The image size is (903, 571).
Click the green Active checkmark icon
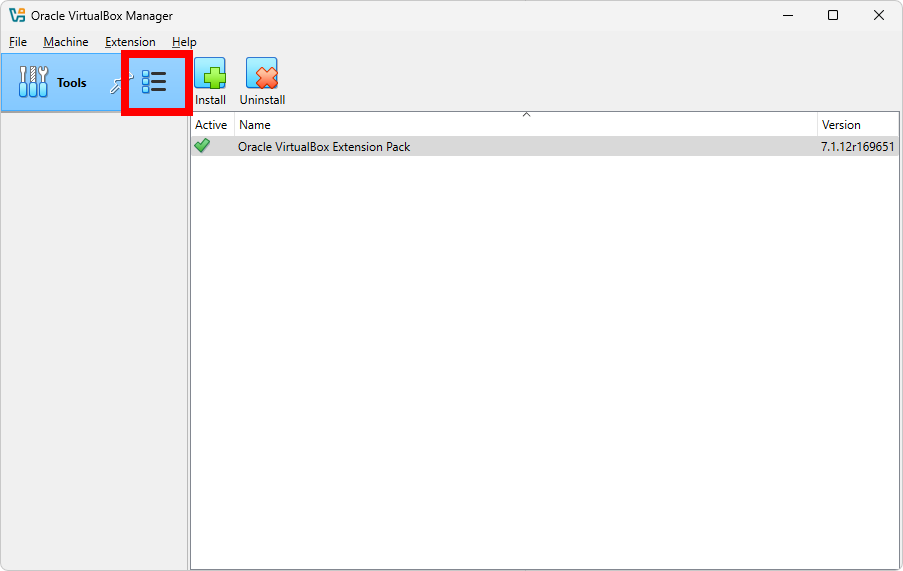click(203, 146)
